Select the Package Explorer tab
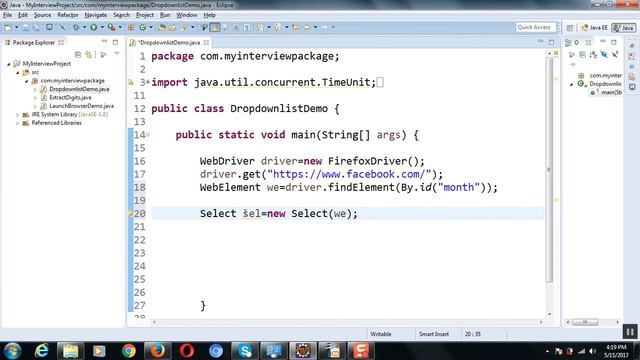Image resolution: width=640 pixels, height=360 pixels. click(x=33, y=42)
